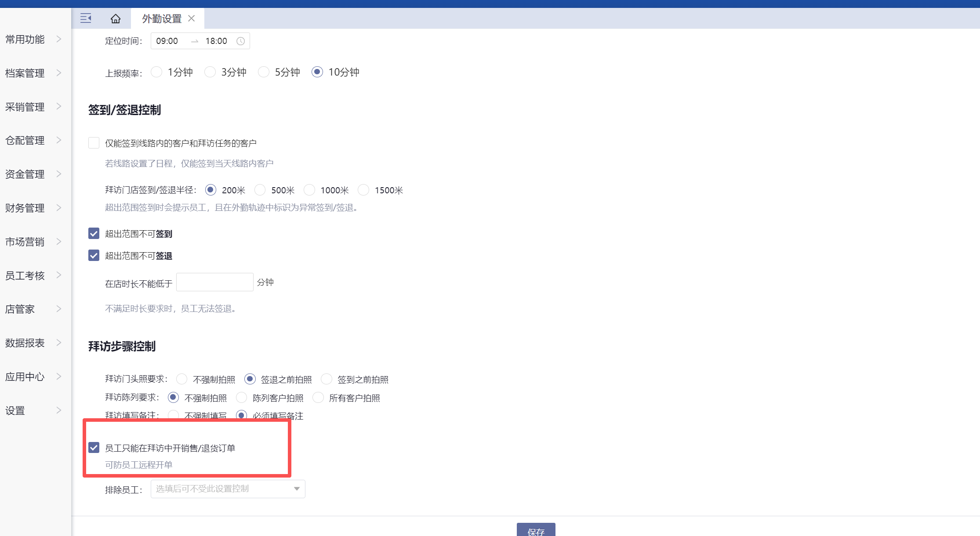Click the sidebar collapse icon
The height and width of the screenshot is (536, 980).
click(x=86, y=18)
